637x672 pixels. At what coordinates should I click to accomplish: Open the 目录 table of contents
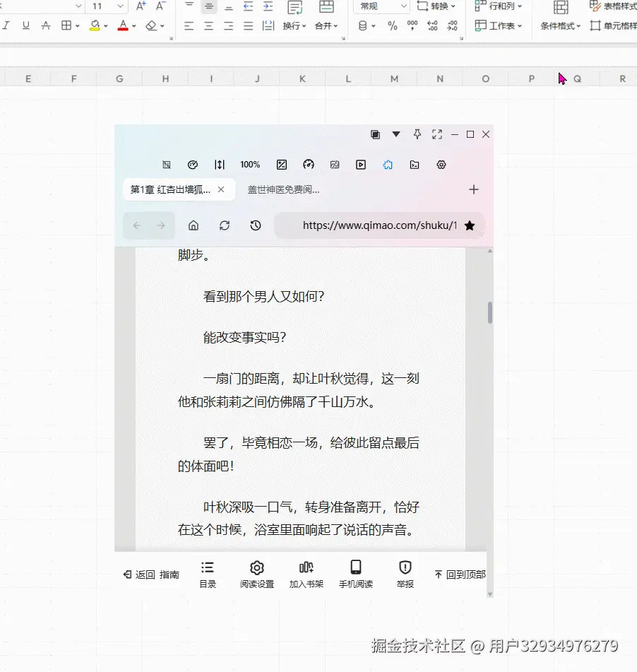(208, 575)
